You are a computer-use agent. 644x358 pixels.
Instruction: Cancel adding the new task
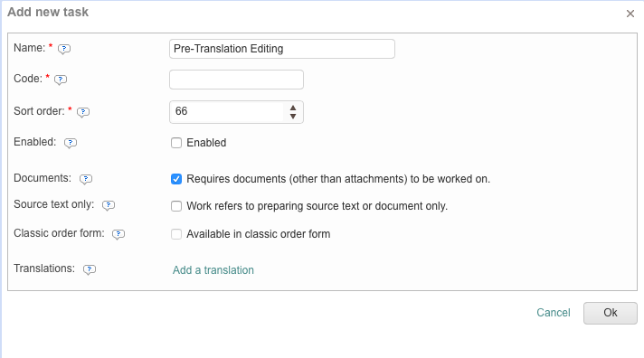(554, 313)
